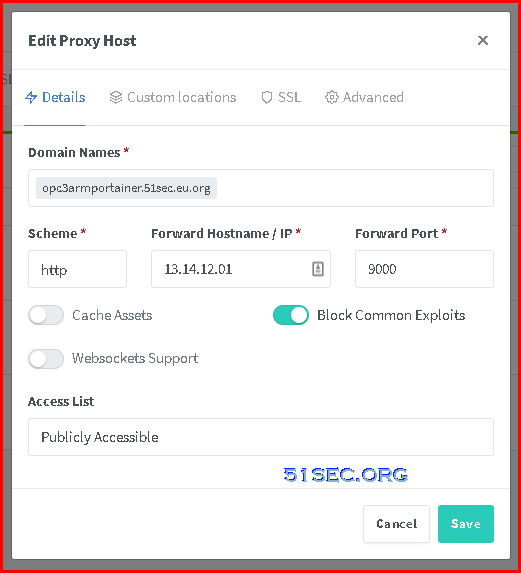
Task: Expand the Access List selector
Action: 261,437
